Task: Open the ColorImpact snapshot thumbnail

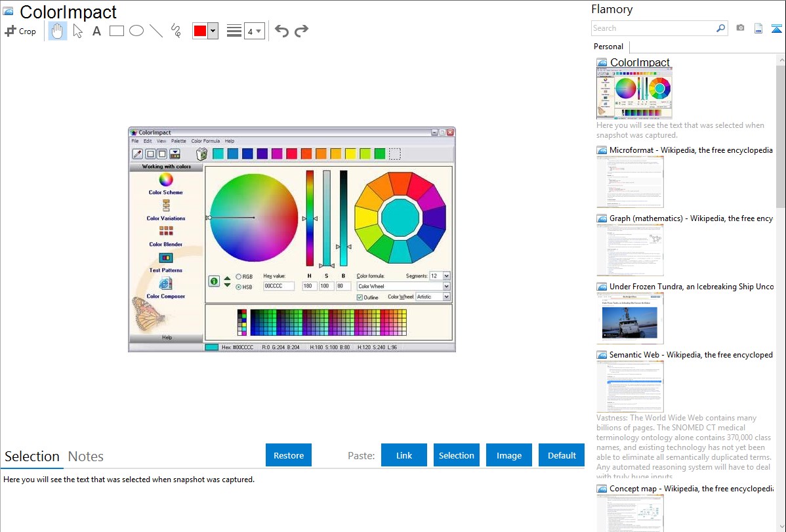Action: pyautogui.click(x=634, y=94)
